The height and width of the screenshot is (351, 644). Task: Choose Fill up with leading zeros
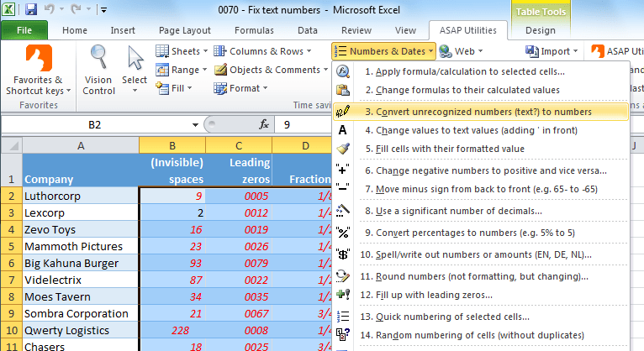tap(481, 295)
